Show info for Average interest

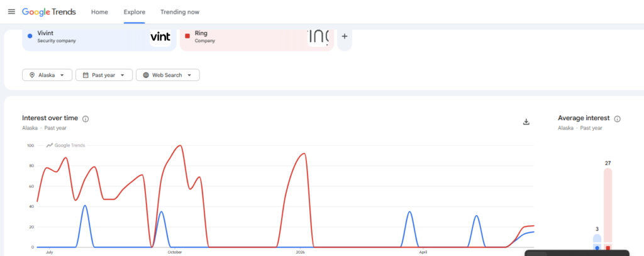coord(617,119)
